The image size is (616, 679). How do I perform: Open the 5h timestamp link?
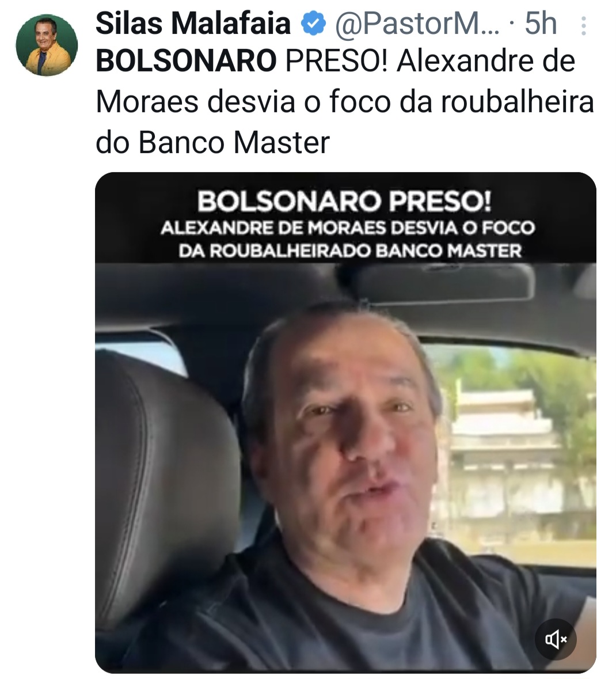[x=541, y=24]
